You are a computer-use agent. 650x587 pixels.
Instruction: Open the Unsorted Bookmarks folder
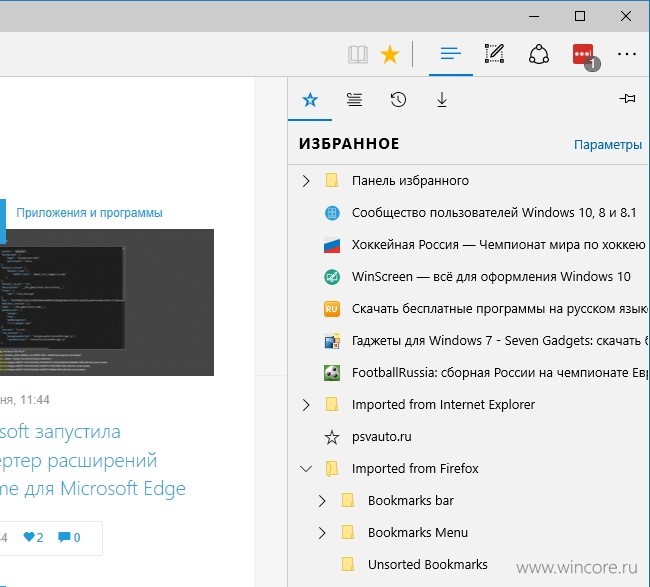(427, 565)
